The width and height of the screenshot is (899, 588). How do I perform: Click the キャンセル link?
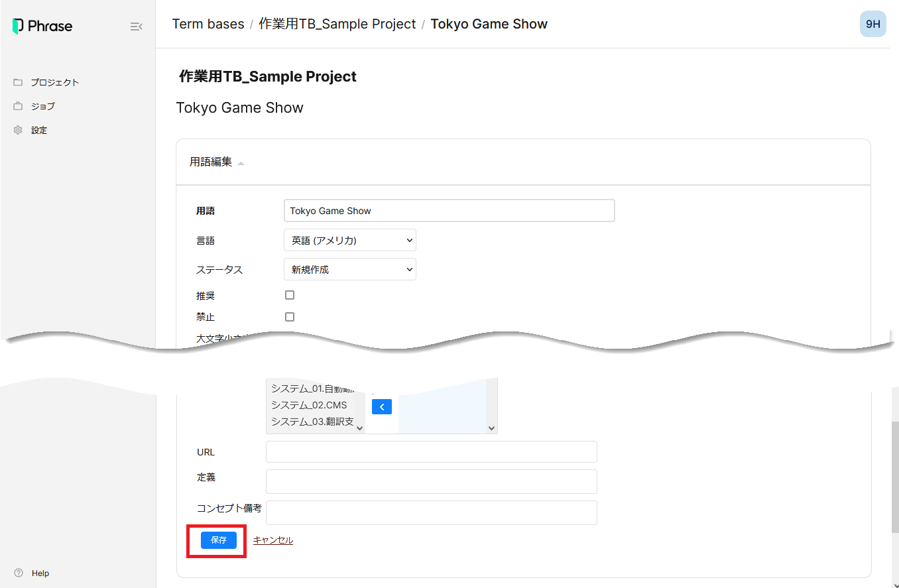point(272,540)
